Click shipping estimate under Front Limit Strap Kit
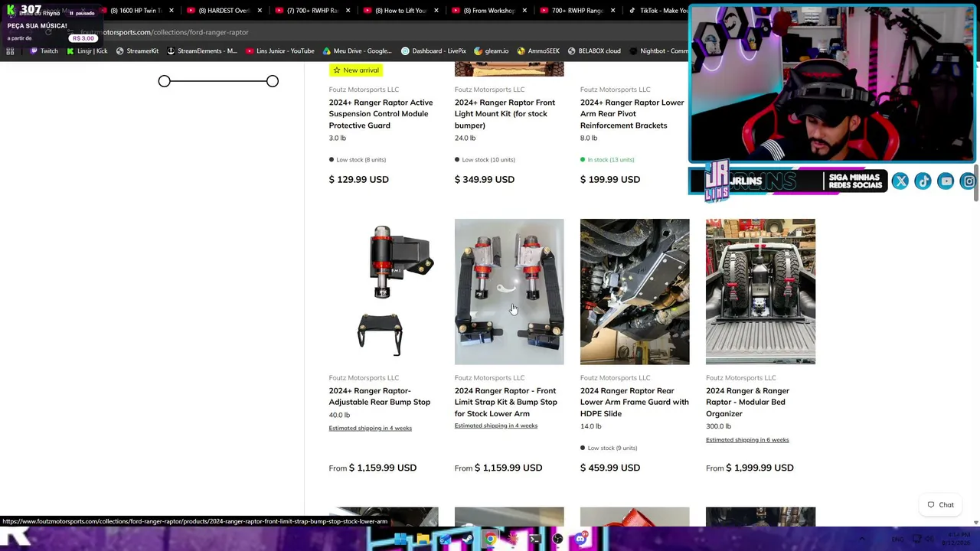The image size is (980, 551). click(x=496, y=425)
